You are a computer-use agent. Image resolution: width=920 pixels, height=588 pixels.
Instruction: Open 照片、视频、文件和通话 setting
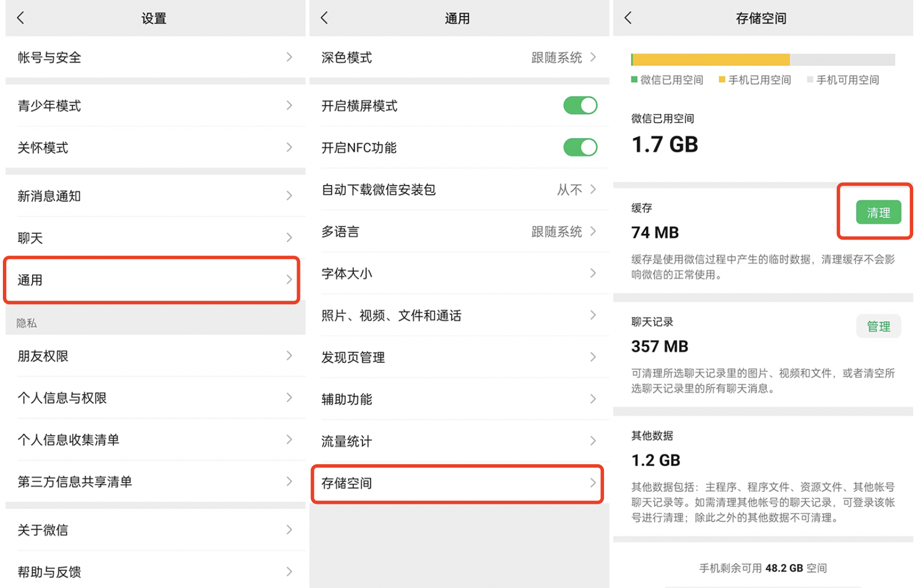coord(459,315)
